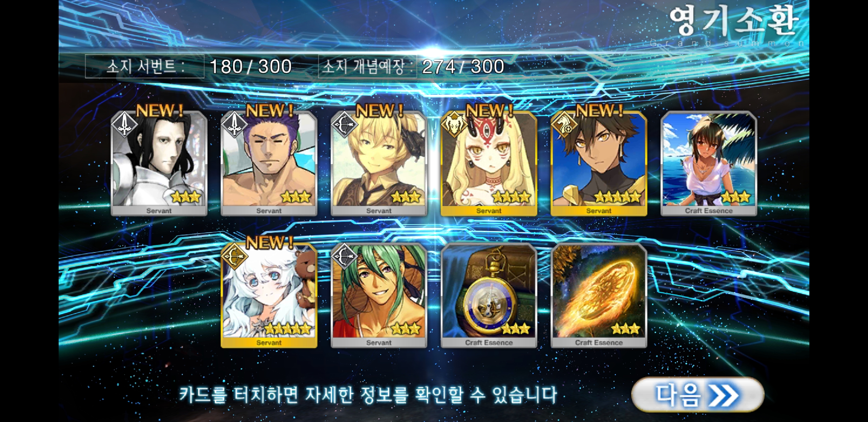
Task: Click silver Archer icon on green-haired card
Action: (x=344, y=256)
